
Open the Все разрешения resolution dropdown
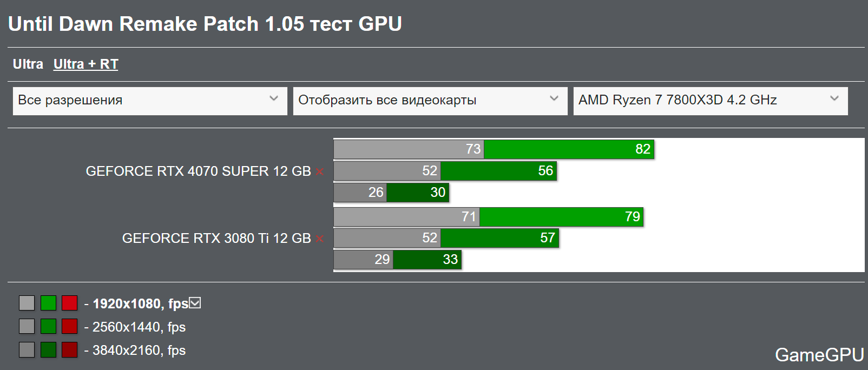(150, 101)
